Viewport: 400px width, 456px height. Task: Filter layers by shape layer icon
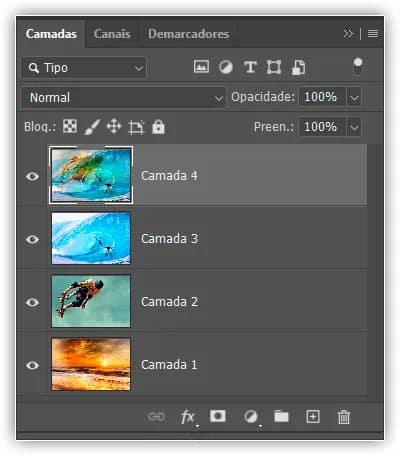tap(274, 67)
